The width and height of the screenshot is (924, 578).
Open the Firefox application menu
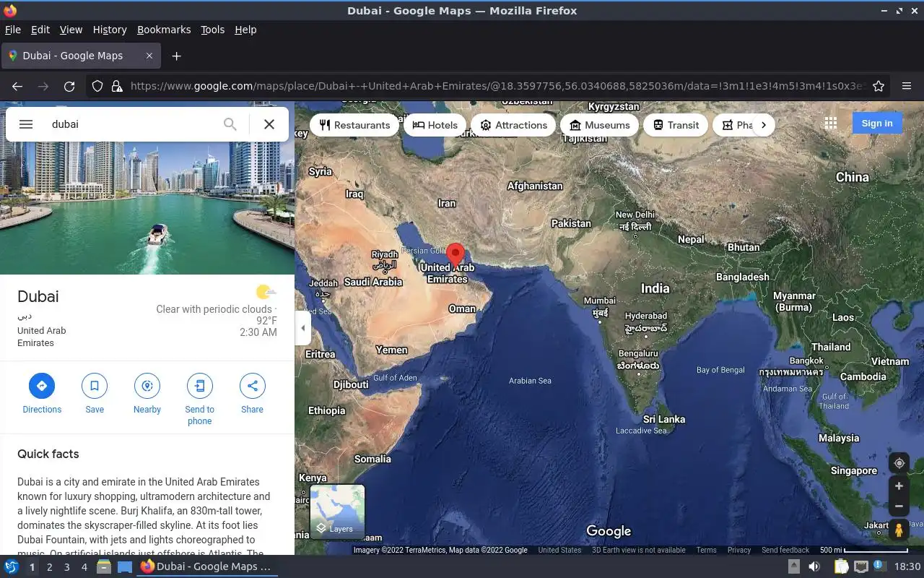[907, 86]
